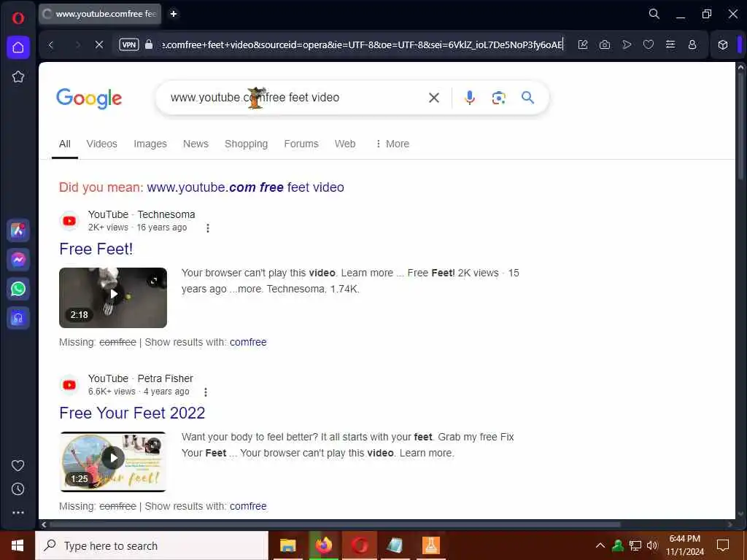Click the address bar URL field
The image size is (747, 560).
(362, 44)
